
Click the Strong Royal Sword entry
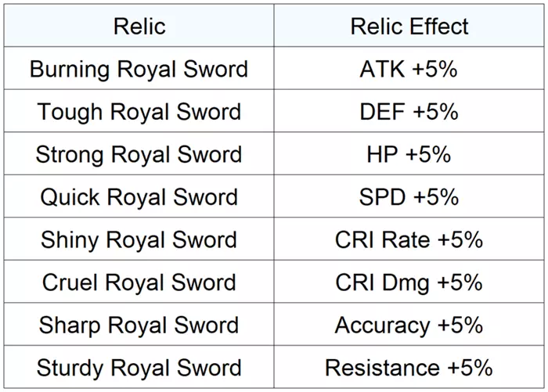[139, 154]
